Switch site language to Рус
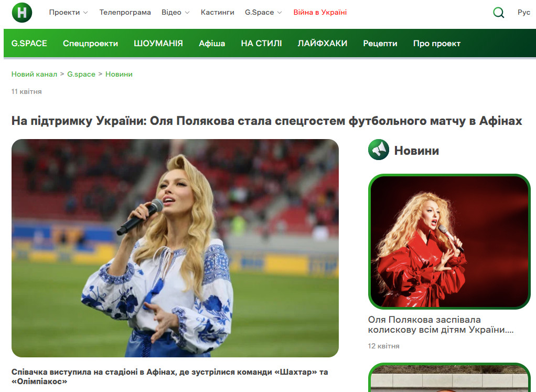 (523, 13)
